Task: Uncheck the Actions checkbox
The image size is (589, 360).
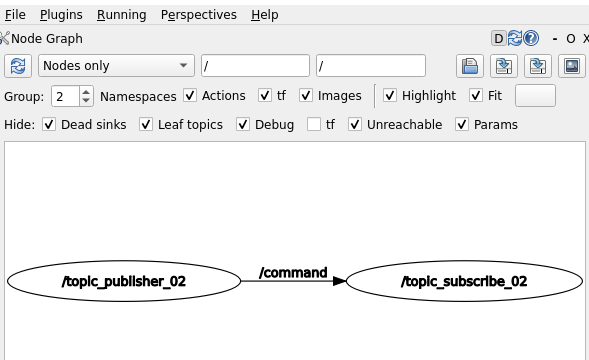Action: (190, 95)
